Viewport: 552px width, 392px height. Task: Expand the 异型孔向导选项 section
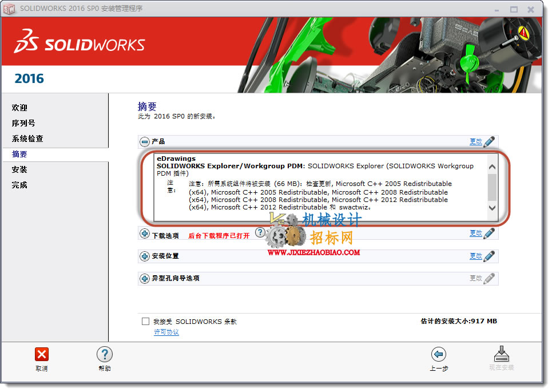pyautogui.click(x=144, y=279)
